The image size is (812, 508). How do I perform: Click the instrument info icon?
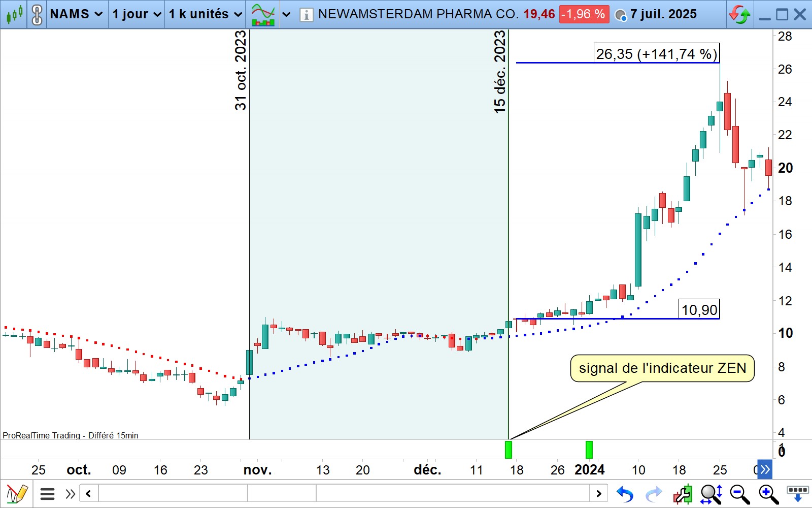point(306,15)
